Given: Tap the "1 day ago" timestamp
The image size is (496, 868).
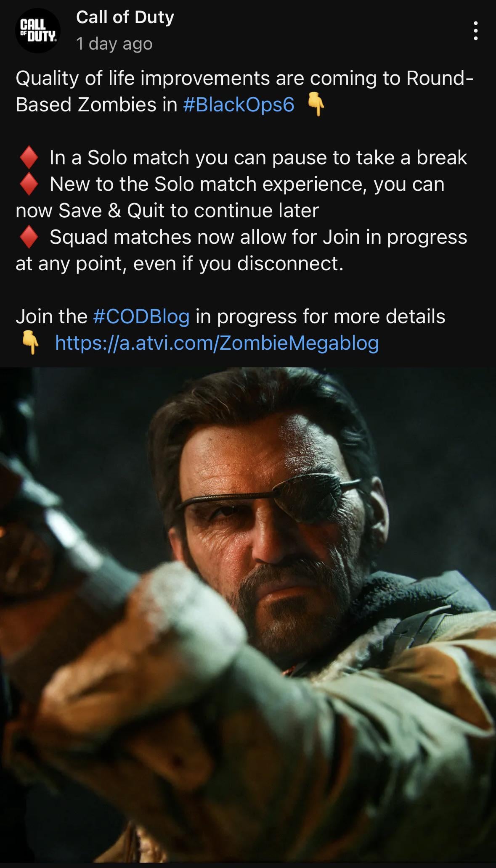Looking at the screenshot, I should tap(114, 44).
